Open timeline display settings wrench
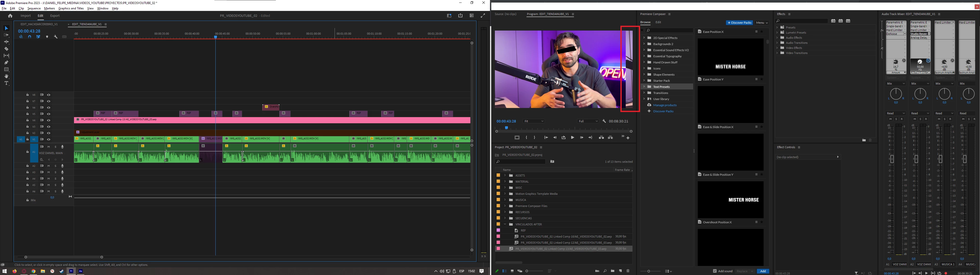Image resolution: width=980 pixels, height=275 pixels. pyautogui.click(x=56, y=37)
